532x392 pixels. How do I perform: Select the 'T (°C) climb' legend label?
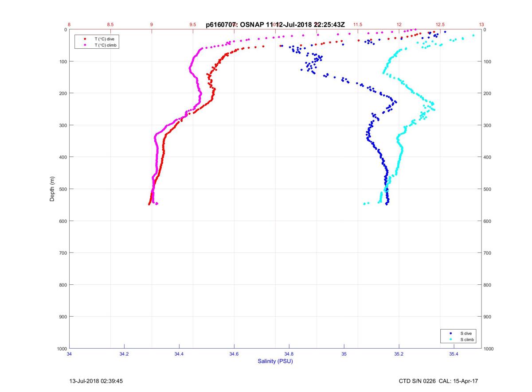(x=106, y=45)
